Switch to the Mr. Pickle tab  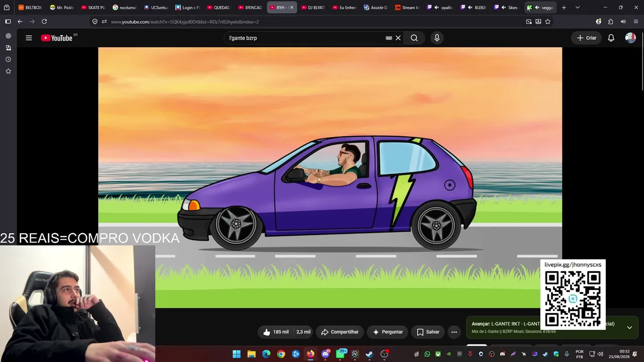62,8
